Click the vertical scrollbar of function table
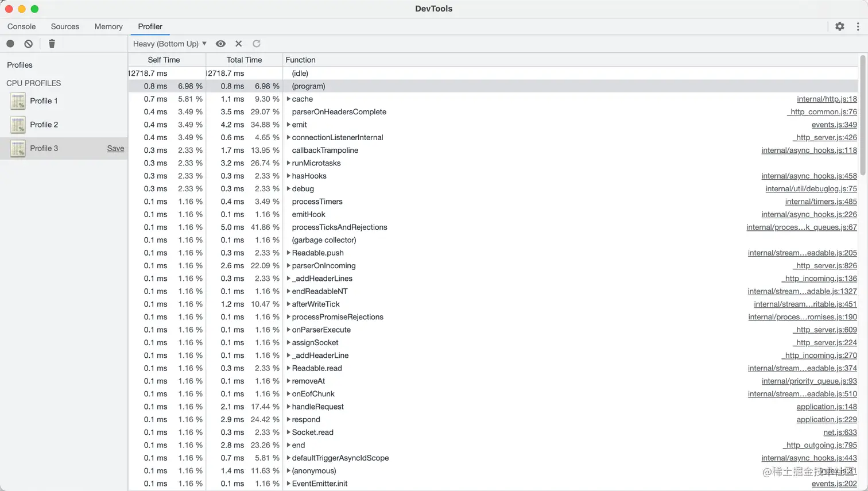The width and height of the screenshot is (868, 491). pyautogui.click(x=863, y=115)
